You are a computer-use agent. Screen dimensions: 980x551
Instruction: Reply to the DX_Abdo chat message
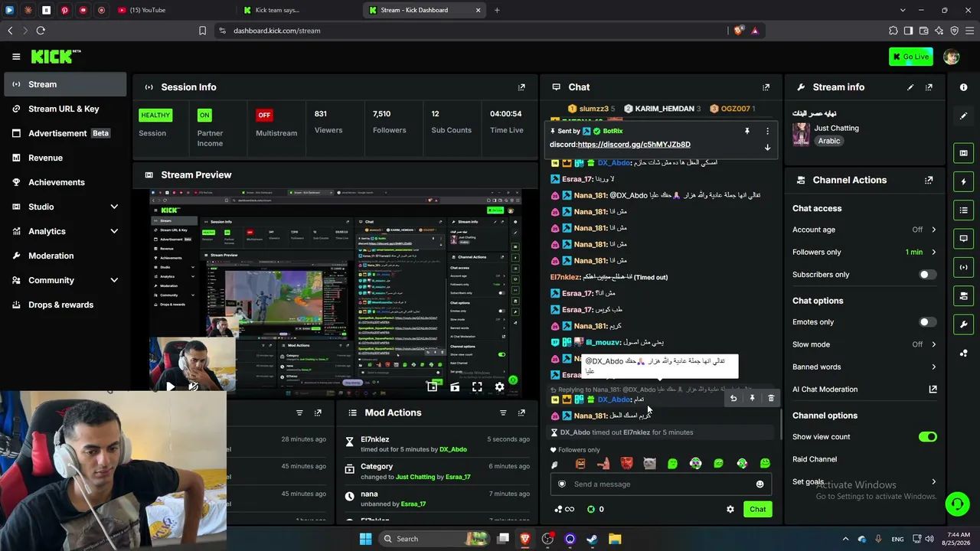pyautogui.click(x=733, y=398)
